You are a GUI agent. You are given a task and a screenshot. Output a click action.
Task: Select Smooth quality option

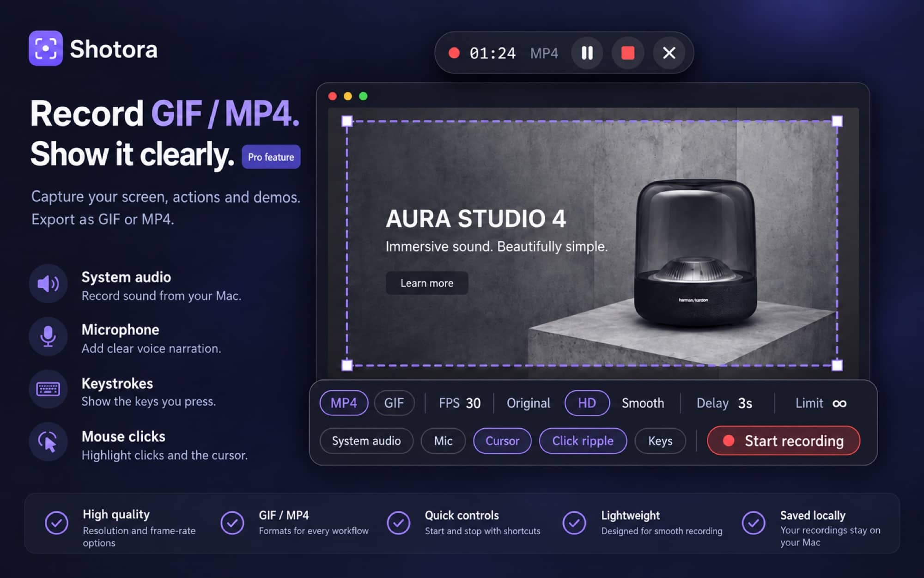point(643,403)
